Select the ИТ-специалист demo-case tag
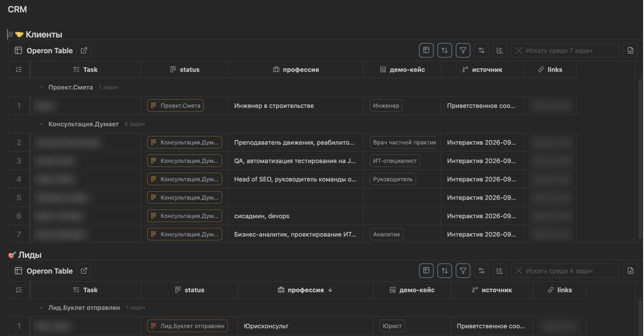The image size is (644, 336). coord(395,161)
